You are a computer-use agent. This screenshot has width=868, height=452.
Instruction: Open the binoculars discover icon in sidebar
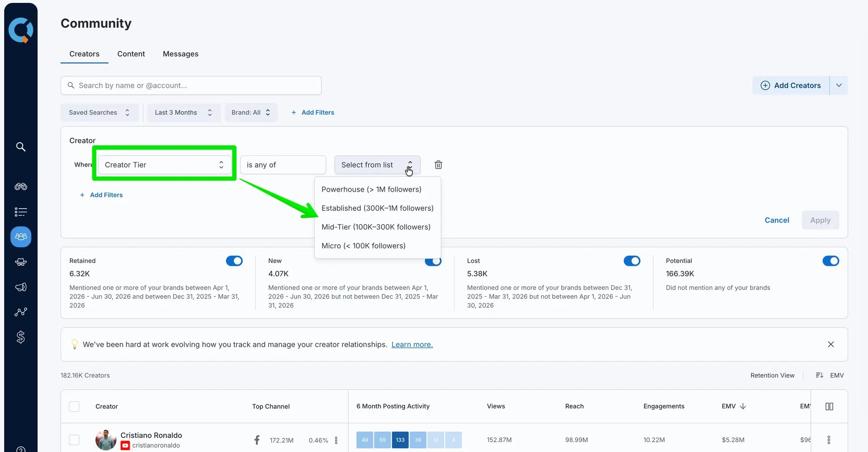pos(21,187)
